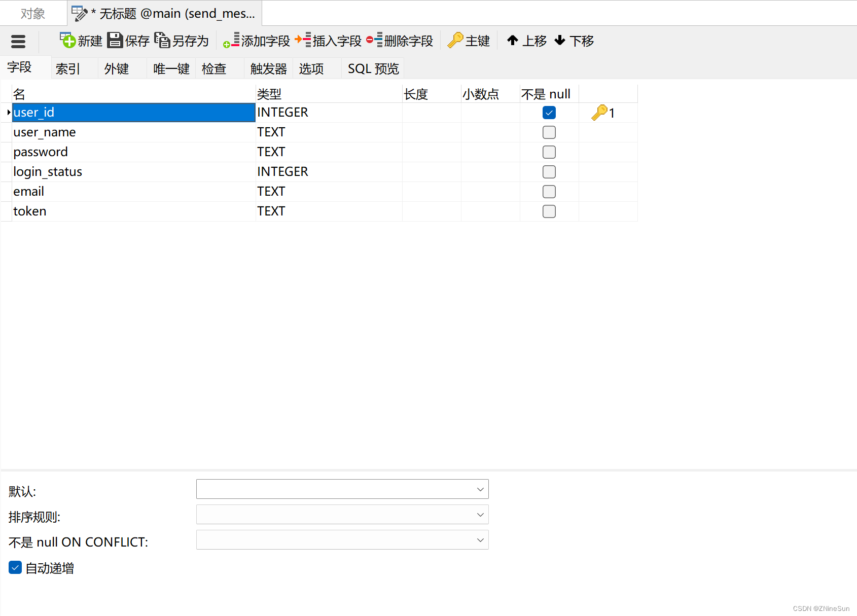This screenshot has width=857, height=616.
Task: Select the login_status field name cell
Action: tap(134, 172)
